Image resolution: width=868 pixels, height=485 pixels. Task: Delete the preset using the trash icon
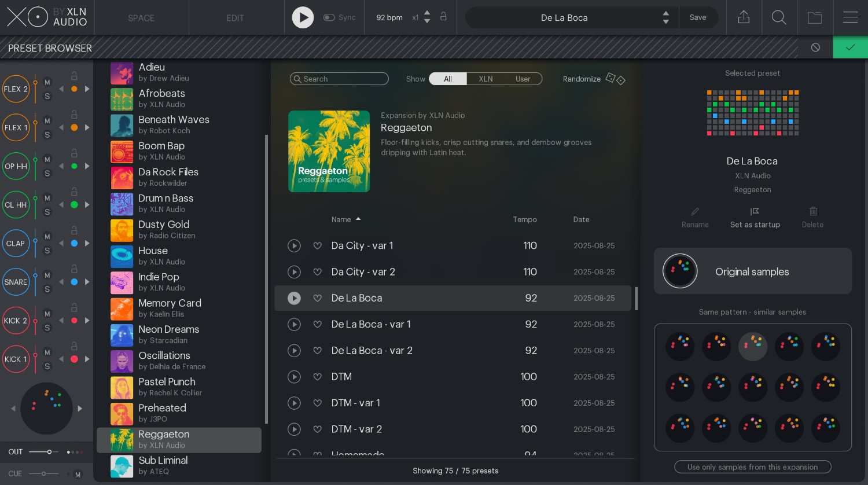[812, 212]
